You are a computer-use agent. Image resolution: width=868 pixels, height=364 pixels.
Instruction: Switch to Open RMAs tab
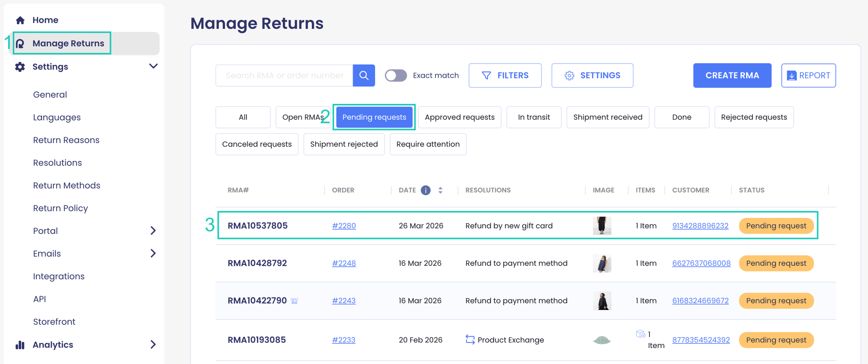(303, 117)
